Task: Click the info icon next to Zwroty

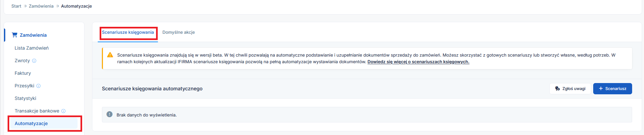Action: (x=34, y=61)
